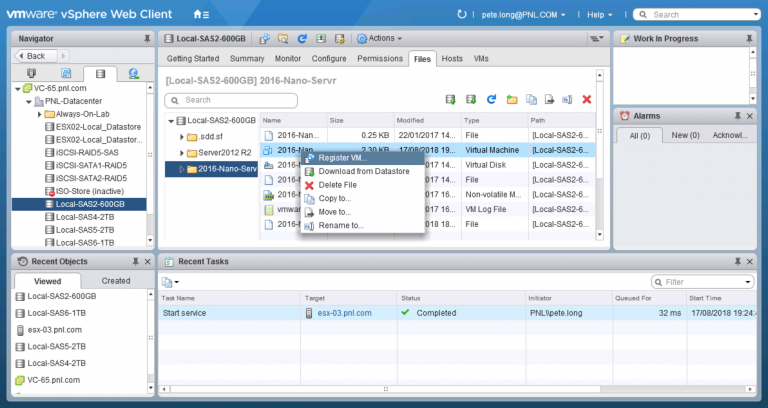The height and width of the screenshot is (408, 768).
Task: Choose Delete File in the context menu
Action: [362, 185]
